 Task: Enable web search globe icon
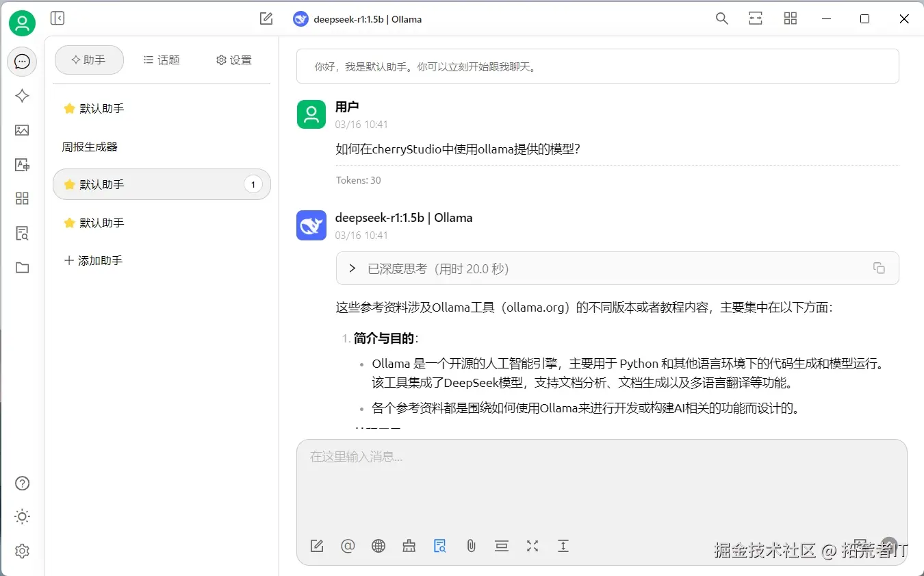pyautogui.click(x=378, y=546)
